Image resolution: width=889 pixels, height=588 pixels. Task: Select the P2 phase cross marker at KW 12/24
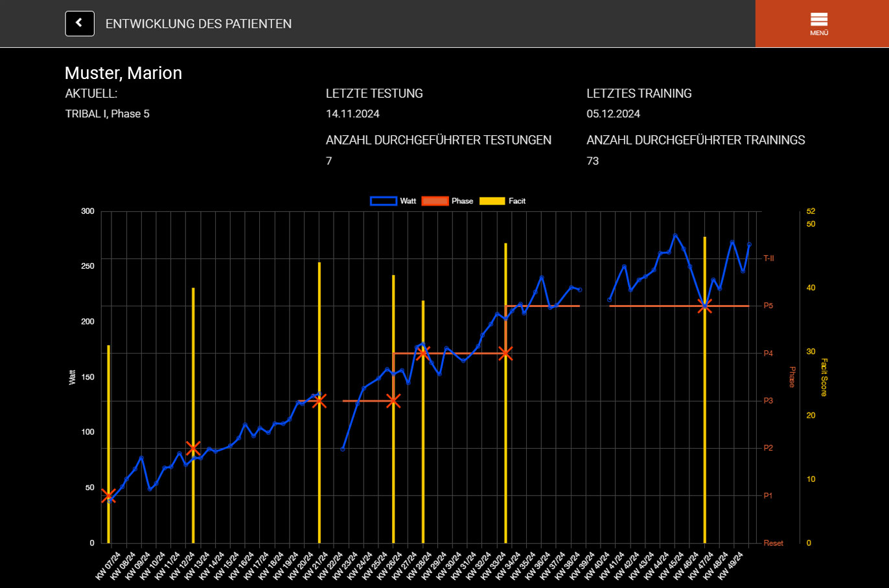[x=192, y=448]
